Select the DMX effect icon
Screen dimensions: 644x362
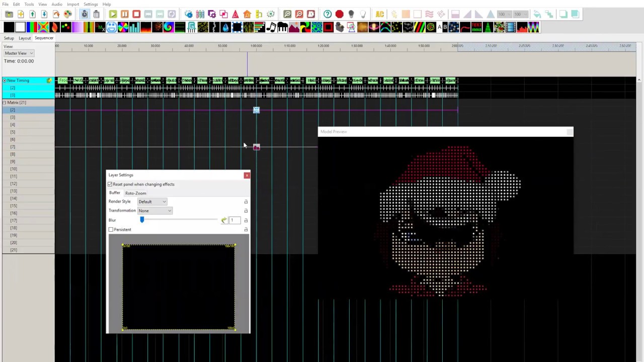(x=100, y=27)
